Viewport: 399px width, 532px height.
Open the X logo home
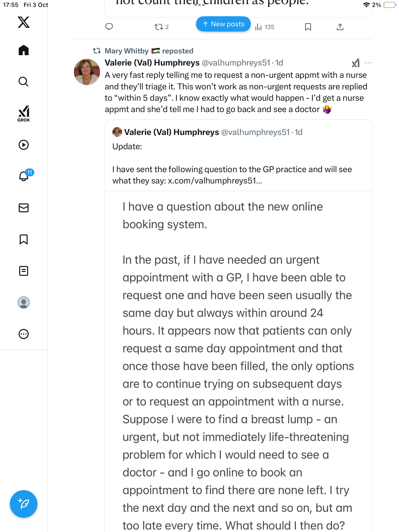click(24, 22)
